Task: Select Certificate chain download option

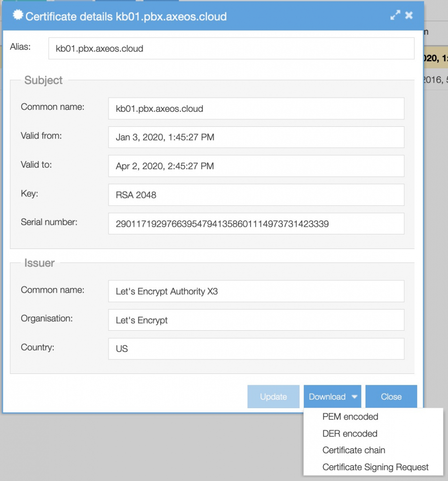Action: pyautogui.click(x=354, y=450)
